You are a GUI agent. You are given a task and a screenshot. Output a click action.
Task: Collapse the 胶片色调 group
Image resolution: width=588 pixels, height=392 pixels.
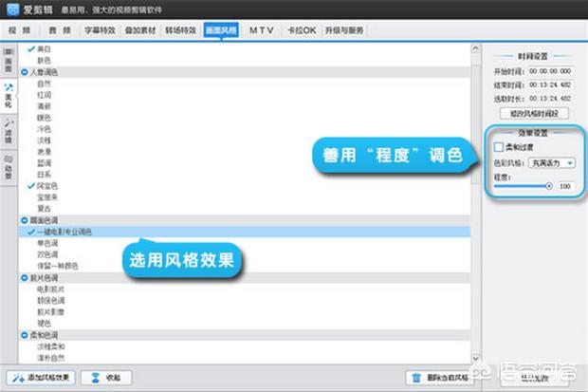[x=25, y=277]
